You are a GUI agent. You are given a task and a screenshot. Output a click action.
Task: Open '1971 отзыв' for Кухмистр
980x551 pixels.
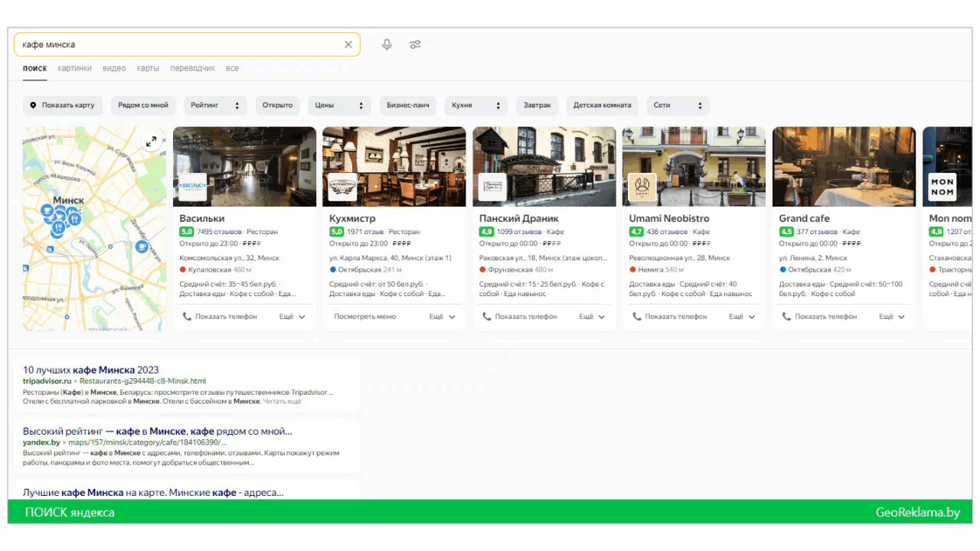click(365, 232)
